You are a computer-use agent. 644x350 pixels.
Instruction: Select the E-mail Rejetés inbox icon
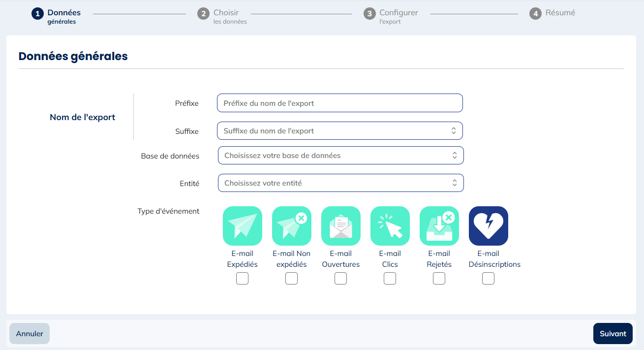[439, 226]
